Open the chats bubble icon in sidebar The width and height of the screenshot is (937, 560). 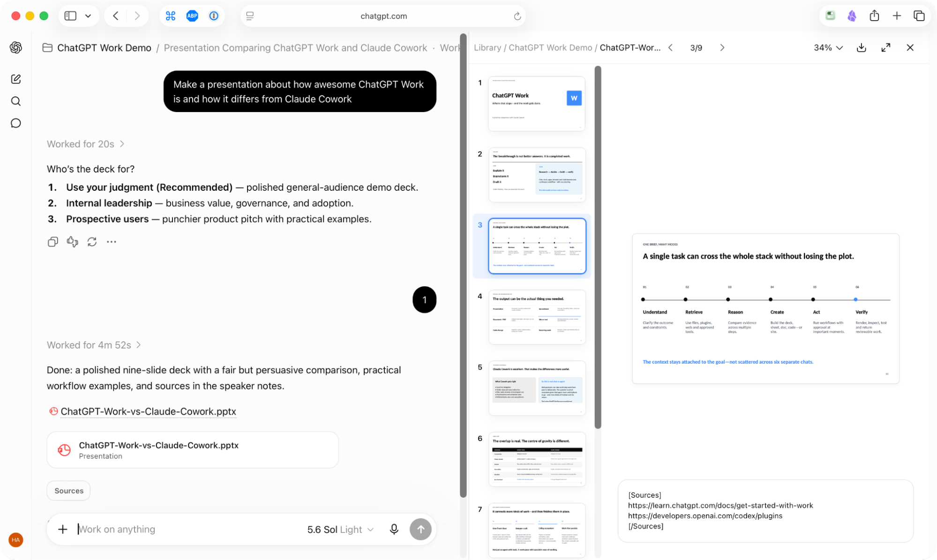(x=16, y=123)
